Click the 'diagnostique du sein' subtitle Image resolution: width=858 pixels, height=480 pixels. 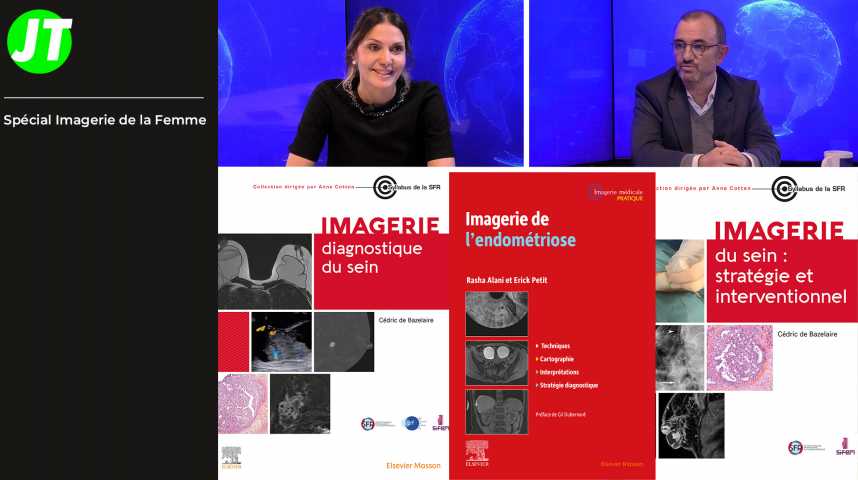click(372, 258)
